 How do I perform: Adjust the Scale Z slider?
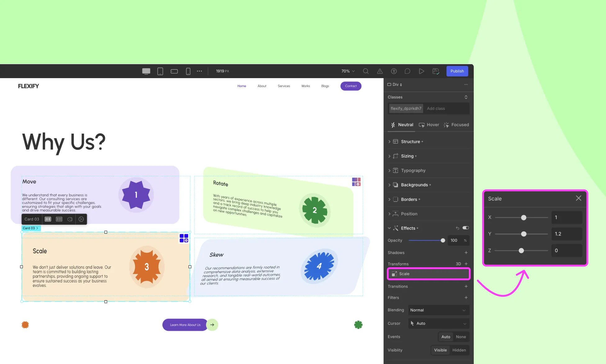tap(522, 251)
